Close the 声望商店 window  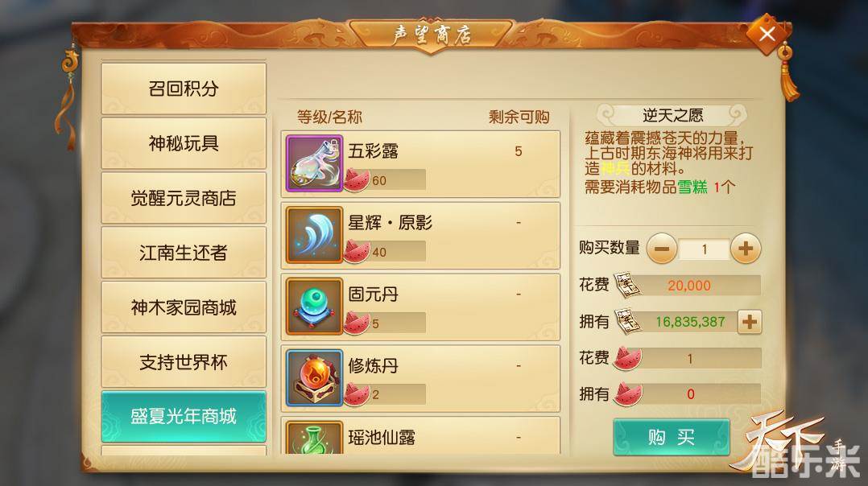pos(767,35)
